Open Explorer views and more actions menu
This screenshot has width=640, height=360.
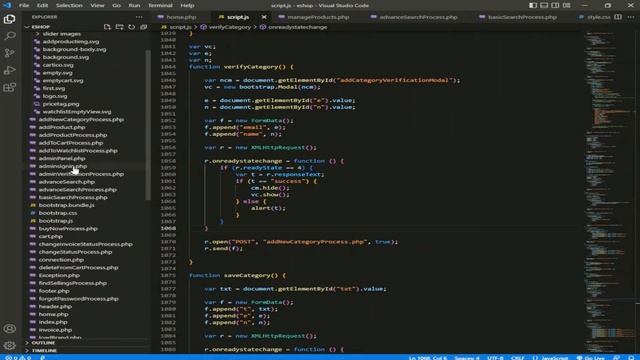[139, 17]
